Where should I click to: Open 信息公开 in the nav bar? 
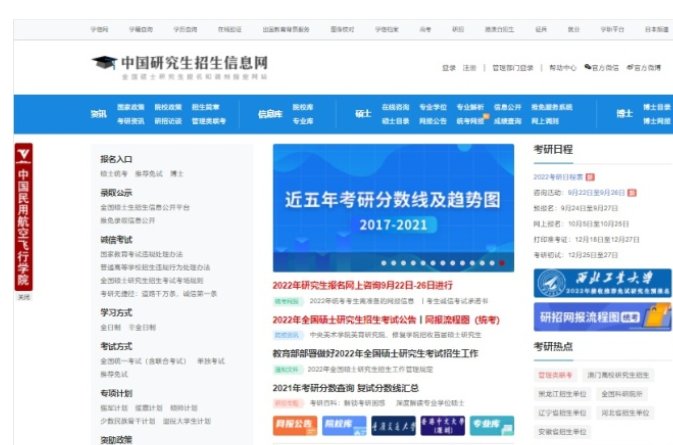pos(507,107)
